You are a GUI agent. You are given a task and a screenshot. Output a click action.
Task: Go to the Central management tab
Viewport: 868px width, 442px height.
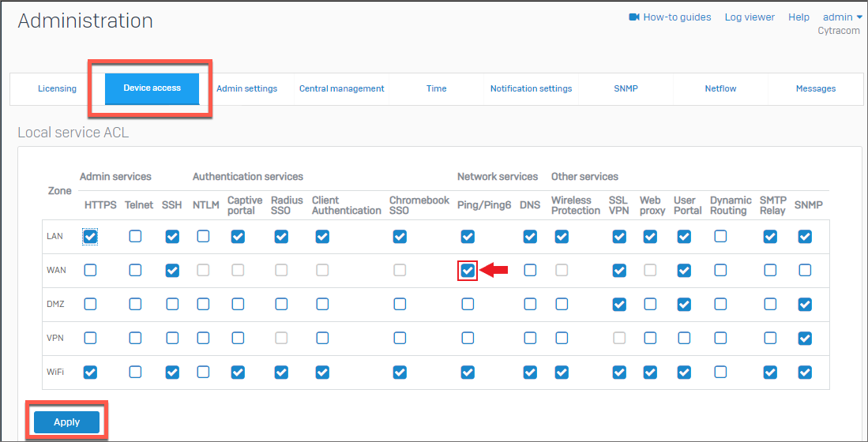coord(341,88)
